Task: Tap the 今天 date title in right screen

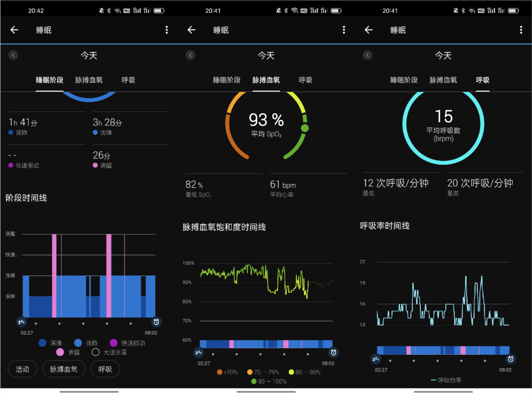Action: click(443, 55)
